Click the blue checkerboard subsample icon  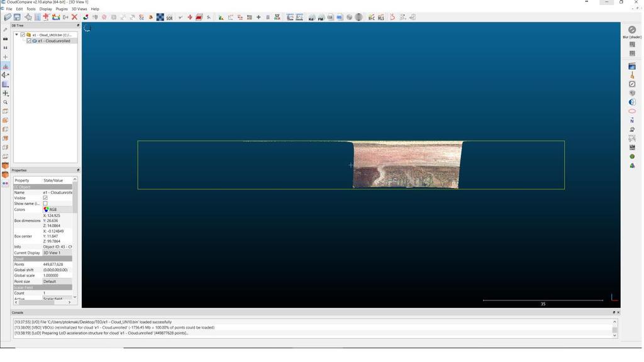[x=160, y=17]
